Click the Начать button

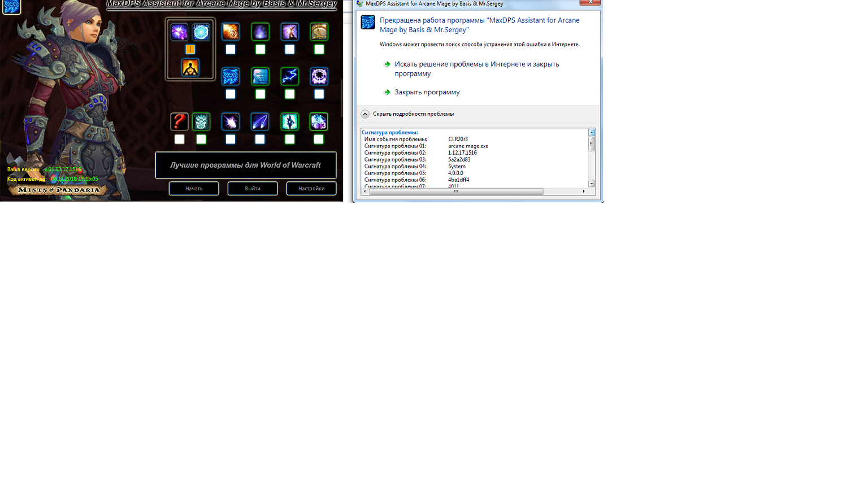coord(194,189)
